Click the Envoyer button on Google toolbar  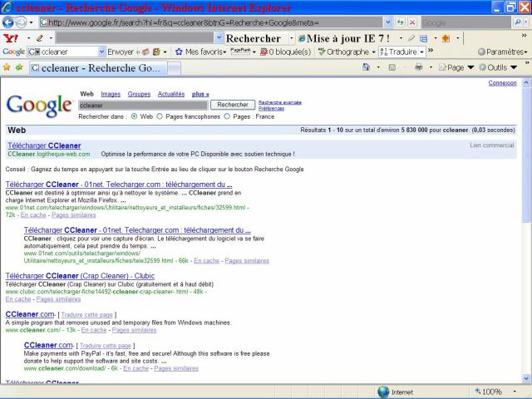point(121,52)
